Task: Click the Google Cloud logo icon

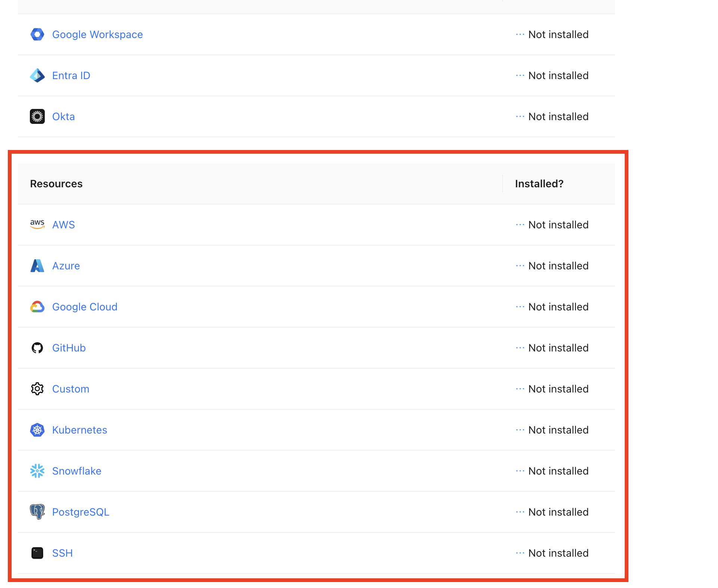Action: point(37,307)
